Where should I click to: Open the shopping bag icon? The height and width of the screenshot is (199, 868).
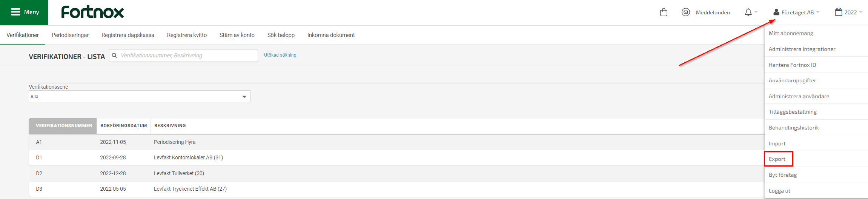point(664,12)
